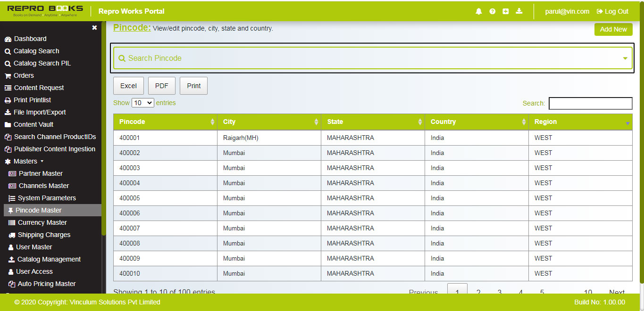Toggle Region column sort order
Screen dimensions: 644x311
pyautogui.click(x=627, y=122)
